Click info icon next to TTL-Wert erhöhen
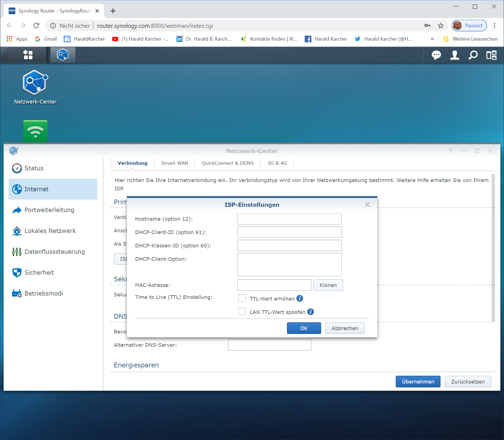This screenshot has width=504, height=440. coord(300,298)
